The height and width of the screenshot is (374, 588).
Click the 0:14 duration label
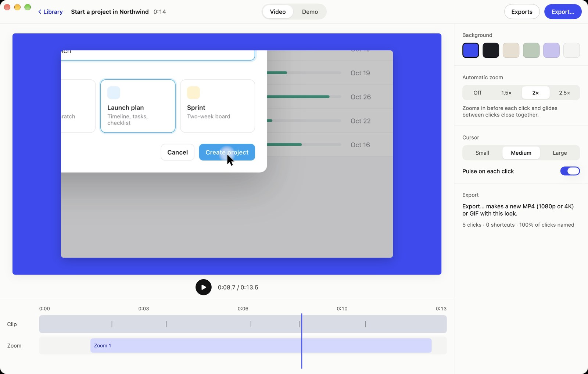(x=160, y=12)
